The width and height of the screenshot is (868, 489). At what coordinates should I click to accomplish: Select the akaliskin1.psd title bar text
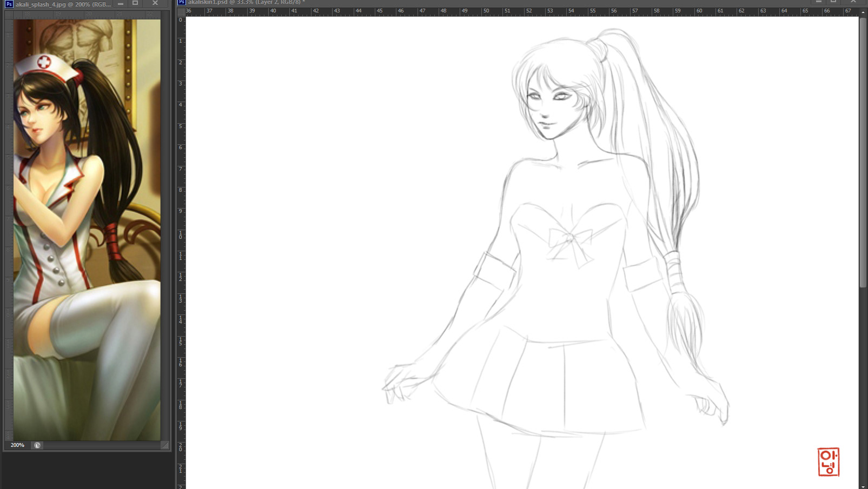pos(246,2)
